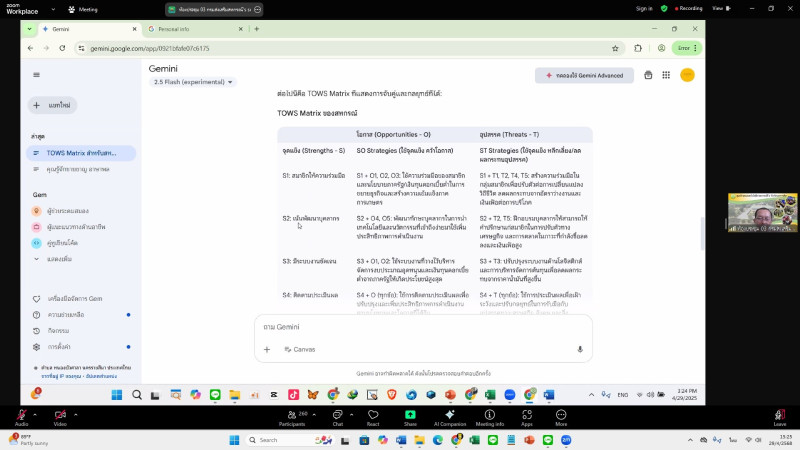Close the Personal info tab
Viewport: 800px width, 450px height.
[241, 29]
